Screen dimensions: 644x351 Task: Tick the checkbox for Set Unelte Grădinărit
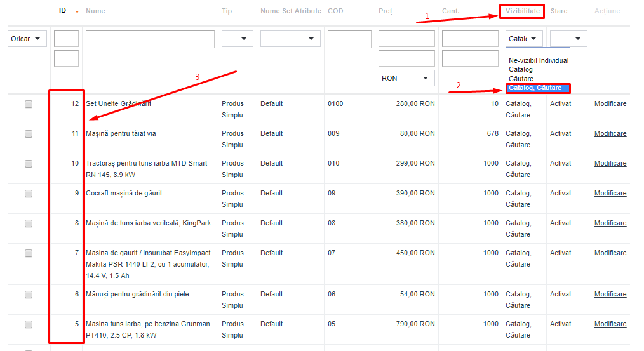point(29,104)
